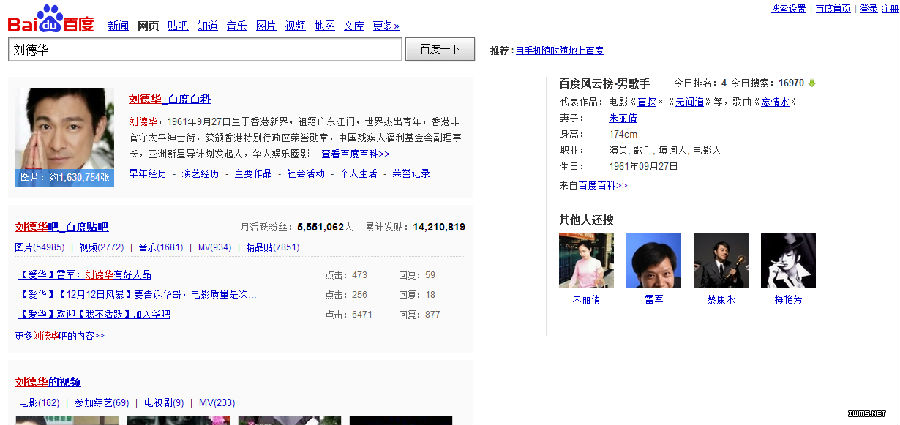The image size is (900, 425).
Task: Open the 参加综艺(69) videos link
Action: click(x=102, y=403)
